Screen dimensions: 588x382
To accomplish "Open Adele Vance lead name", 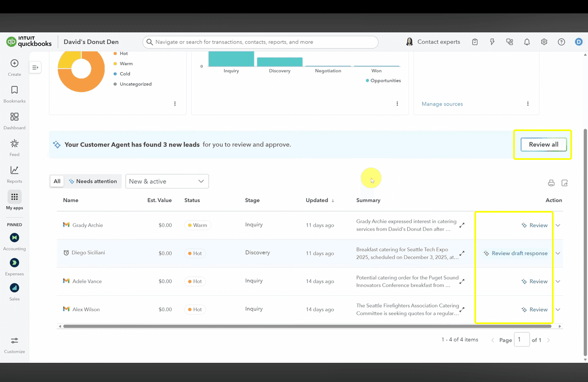I will click(87, 281).
